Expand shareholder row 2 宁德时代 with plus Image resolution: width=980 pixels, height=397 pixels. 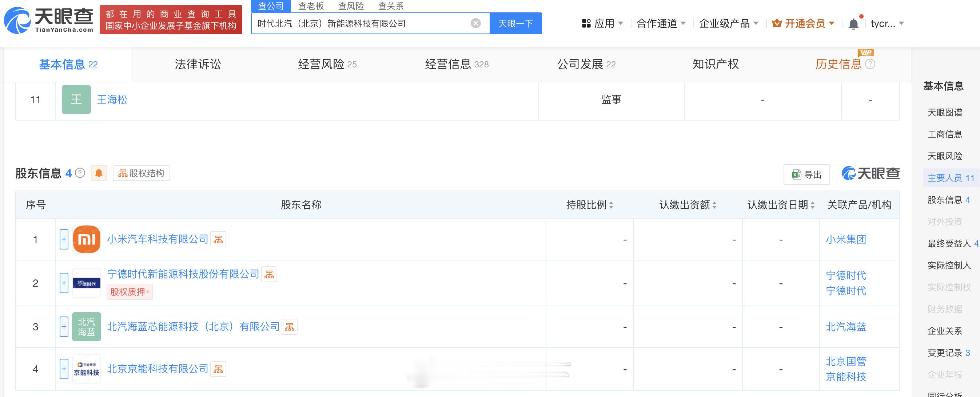[x=64, y=283]
